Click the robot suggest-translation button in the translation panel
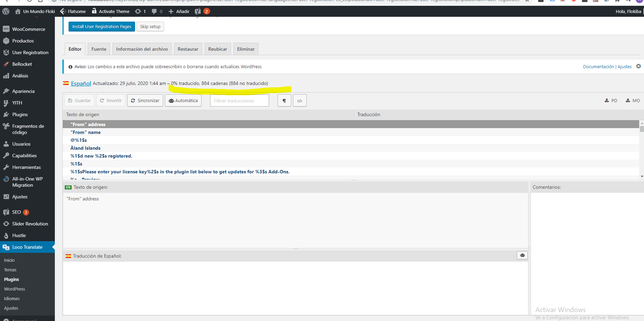The image size is (644, 321). [522, 255]
